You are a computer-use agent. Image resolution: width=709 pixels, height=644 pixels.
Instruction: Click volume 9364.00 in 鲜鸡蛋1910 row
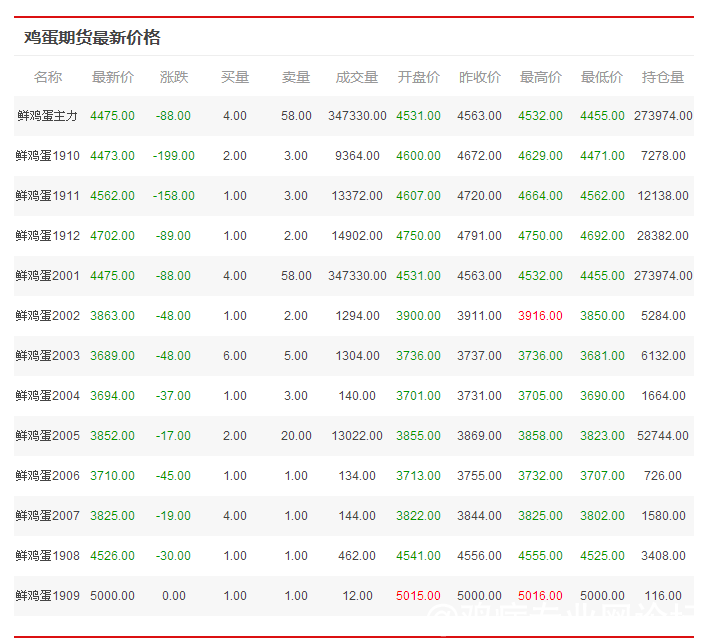tap(357, 156)
